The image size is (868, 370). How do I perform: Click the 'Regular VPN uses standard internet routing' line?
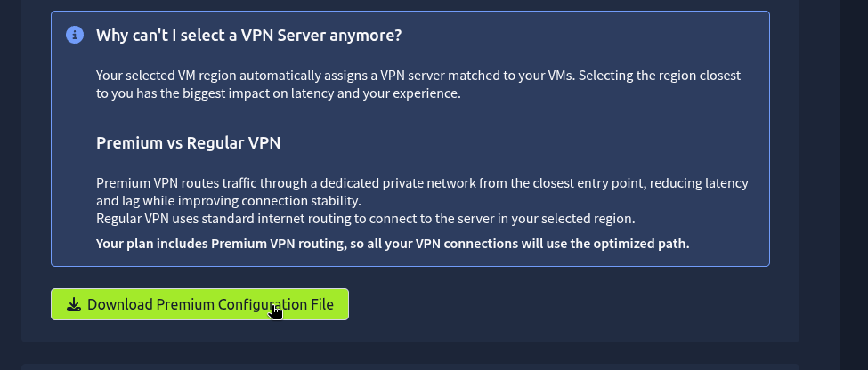(365, 219)
